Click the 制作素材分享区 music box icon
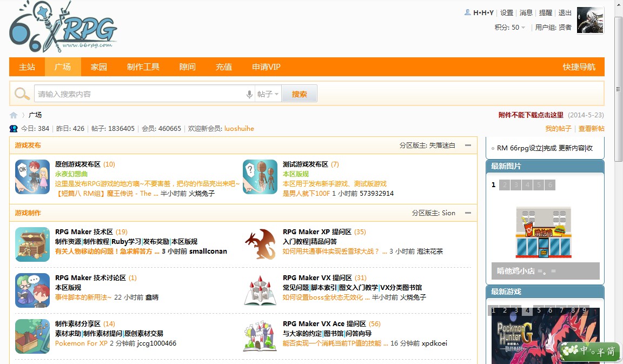Screen dimensions: 623x364 (32, 336)
